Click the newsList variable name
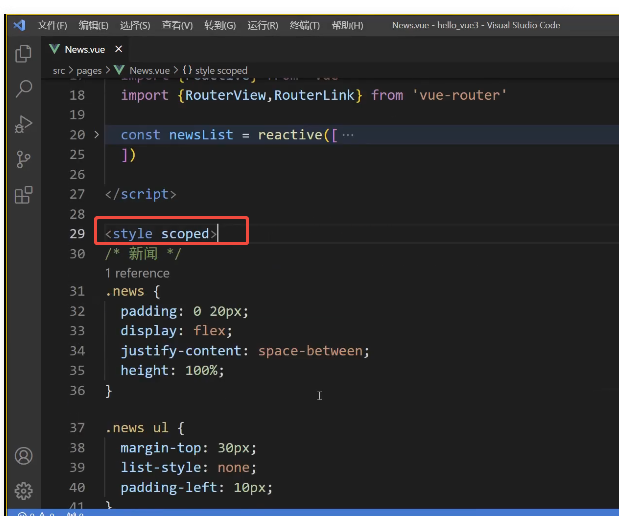The height and width of the screenshot is (516, 619). (201, 135)
